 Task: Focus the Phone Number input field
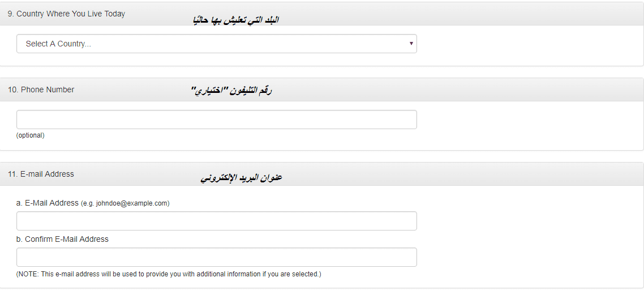click(216, 120)
